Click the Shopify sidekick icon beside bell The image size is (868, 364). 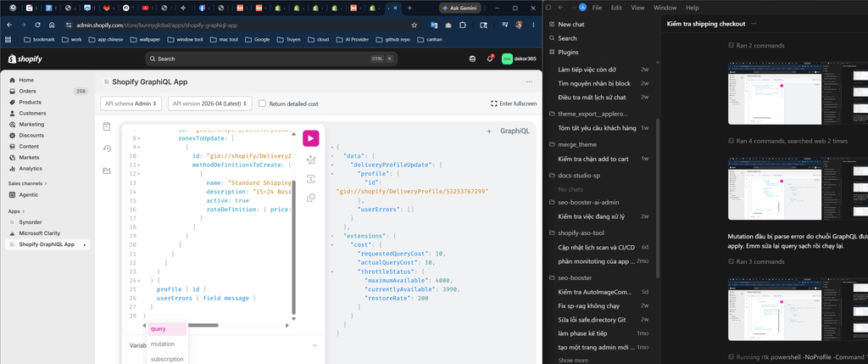472,59
